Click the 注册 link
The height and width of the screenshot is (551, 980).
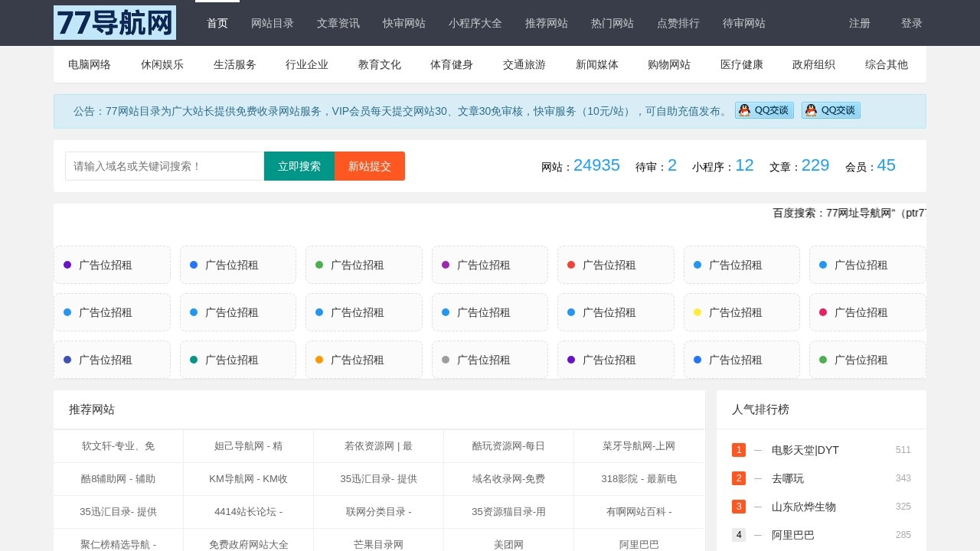(860, 23)
